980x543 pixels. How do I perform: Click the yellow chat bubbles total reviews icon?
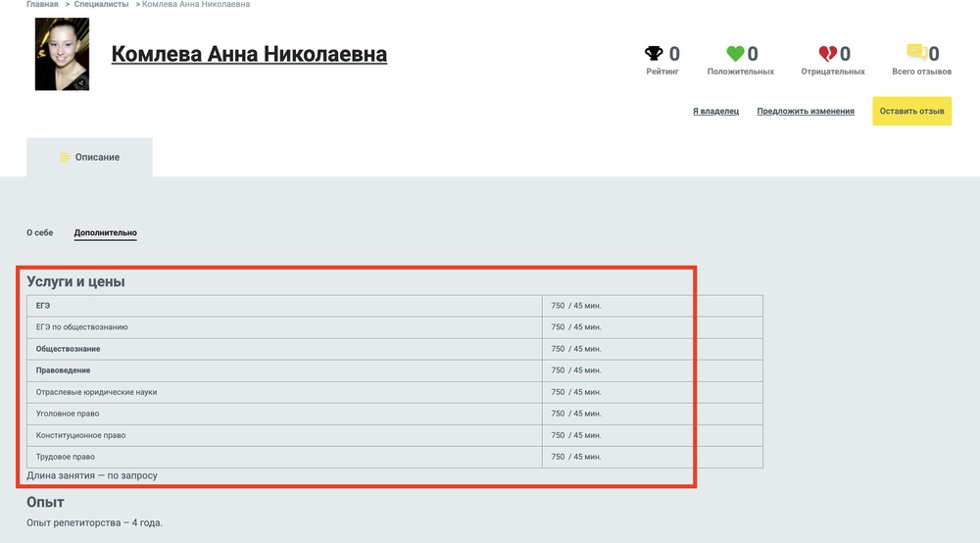[916, 53]
